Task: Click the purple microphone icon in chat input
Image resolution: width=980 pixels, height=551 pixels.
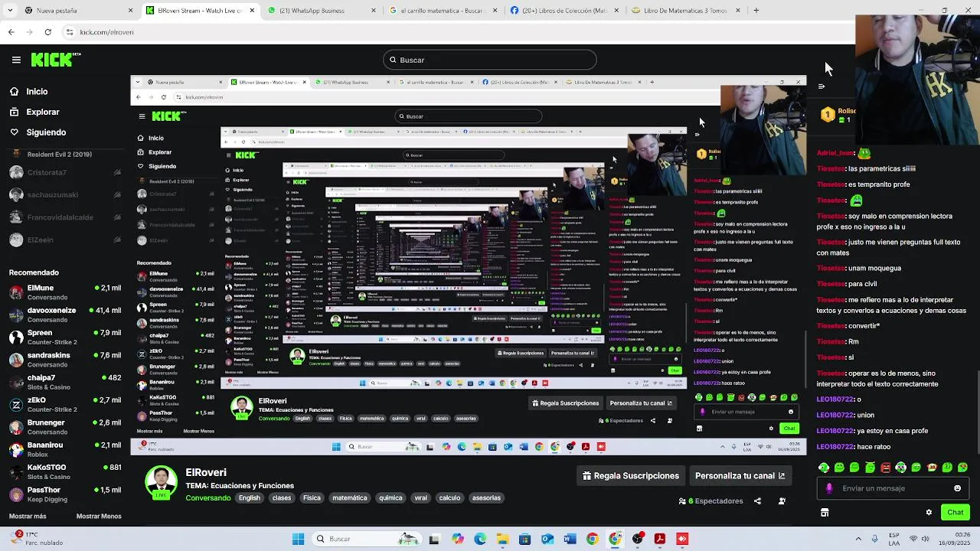Action: pyautogui.click(x=829, y=488)
